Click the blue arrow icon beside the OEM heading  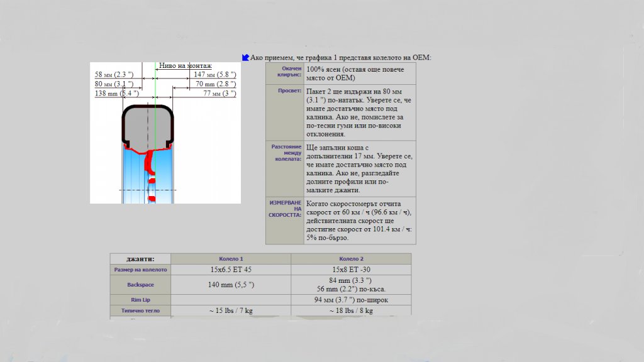pos(245,57)
